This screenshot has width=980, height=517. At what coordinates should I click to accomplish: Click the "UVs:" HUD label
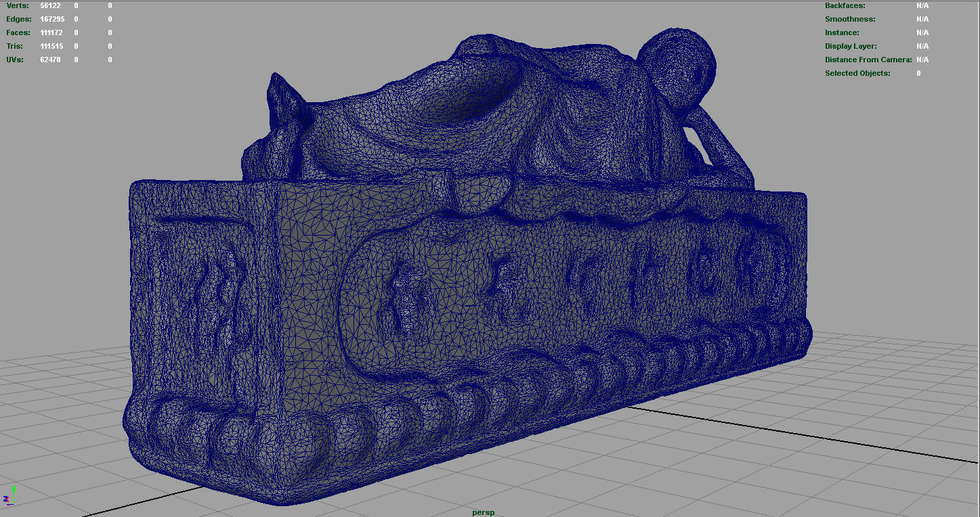[15, 60]
